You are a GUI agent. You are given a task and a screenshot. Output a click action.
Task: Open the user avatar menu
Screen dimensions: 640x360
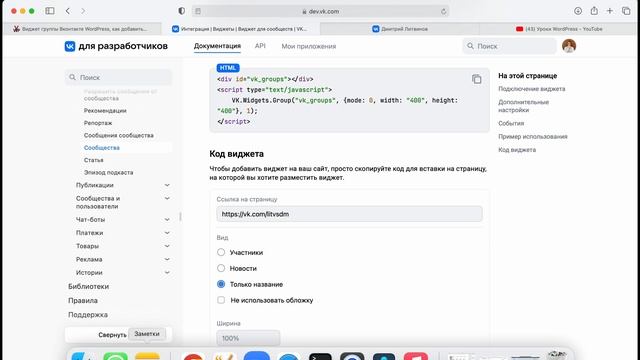pyautogui.click(x=569, y=46)
